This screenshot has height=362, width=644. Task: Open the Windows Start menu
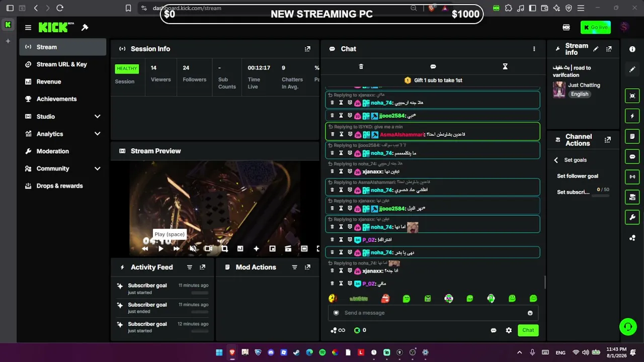[219, 352]
